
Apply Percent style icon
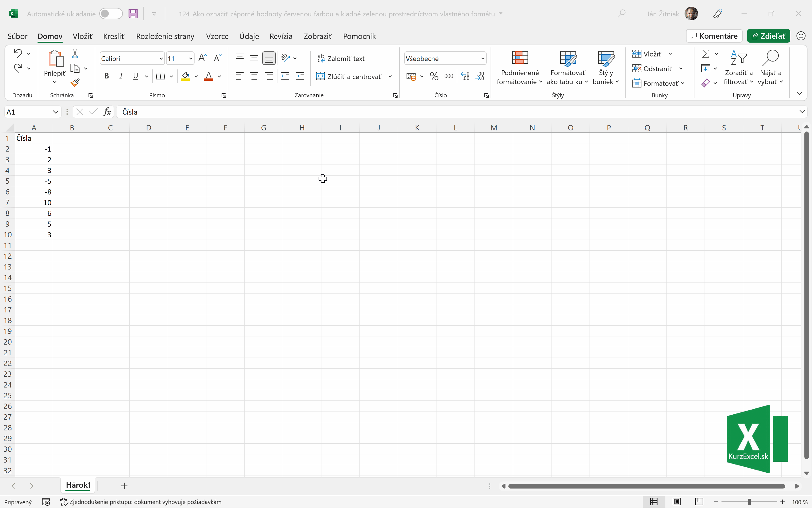pos(434,76)
